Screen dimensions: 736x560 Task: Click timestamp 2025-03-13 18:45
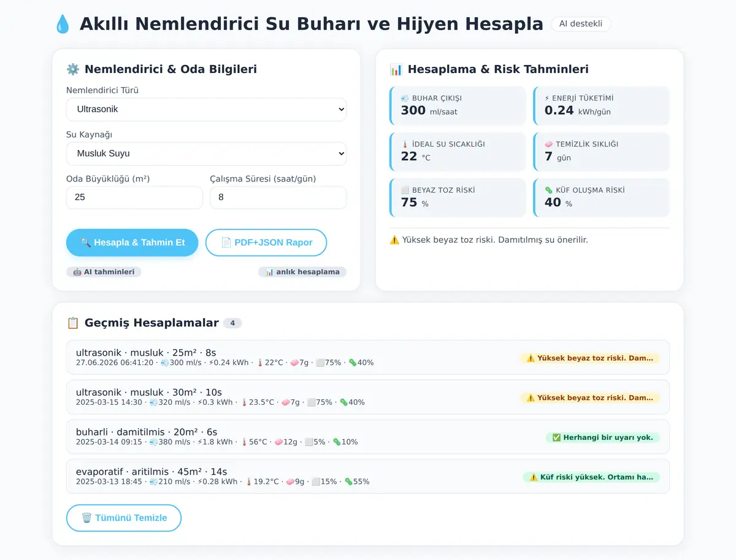(x=109, y=482)
